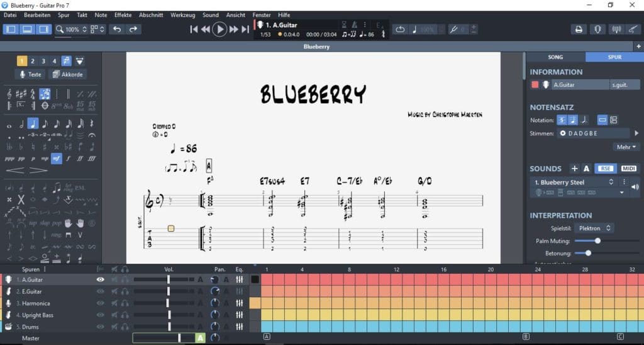Image resolution: width=644 pixels, height=345 pixels.
Task: Click the Upright Bass instrument icon
Action: click(8, 315)
